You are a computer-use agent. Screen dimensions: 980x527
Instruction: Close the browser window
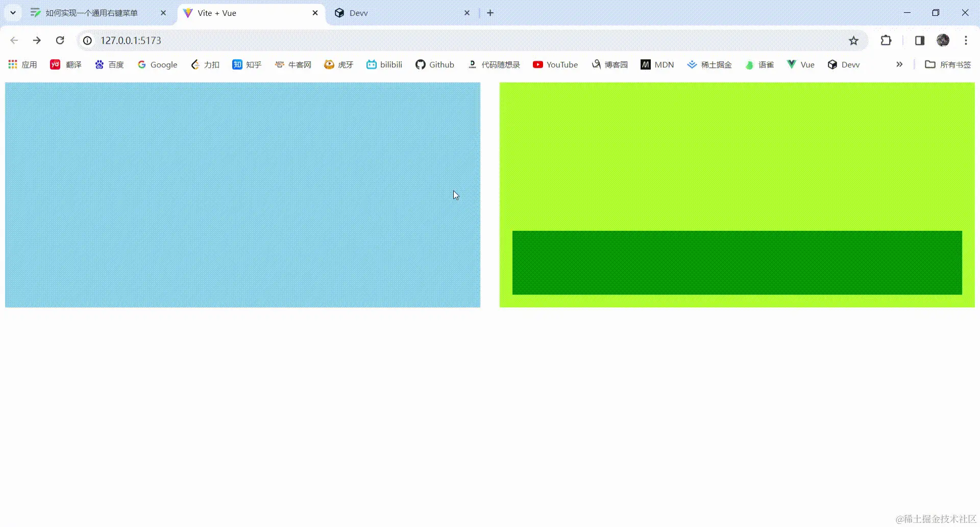coord(965,13)
